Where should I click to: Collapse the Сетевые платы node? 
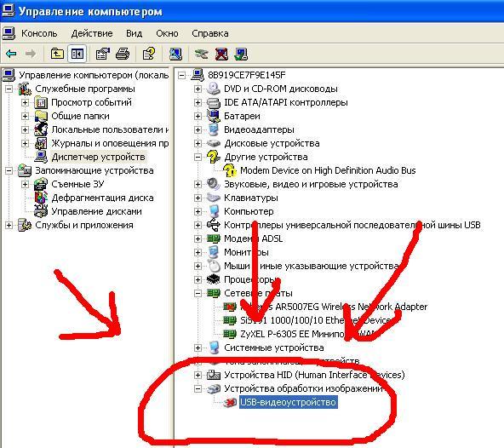coord(198,293)
